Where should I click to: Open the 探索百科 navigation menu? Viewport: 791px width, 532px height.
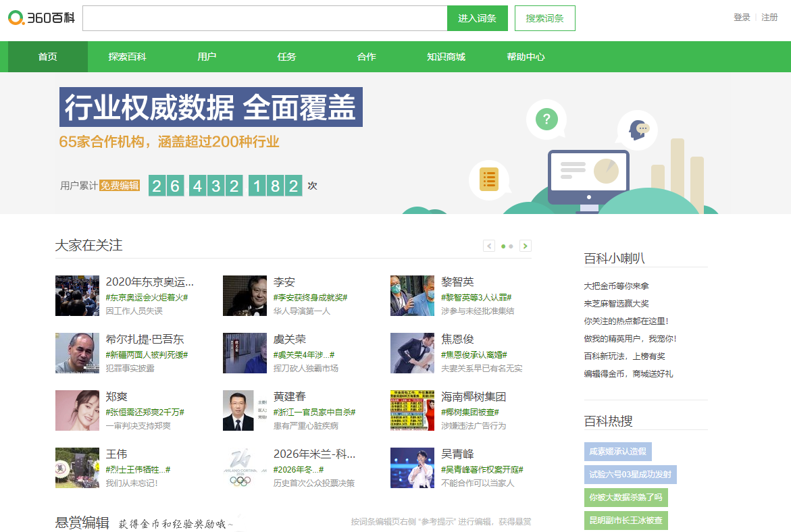127,57
